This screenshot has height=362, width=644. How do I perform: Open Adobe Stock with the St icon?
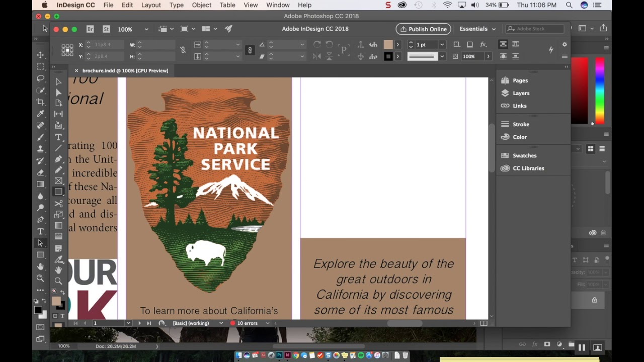[106, 29]
